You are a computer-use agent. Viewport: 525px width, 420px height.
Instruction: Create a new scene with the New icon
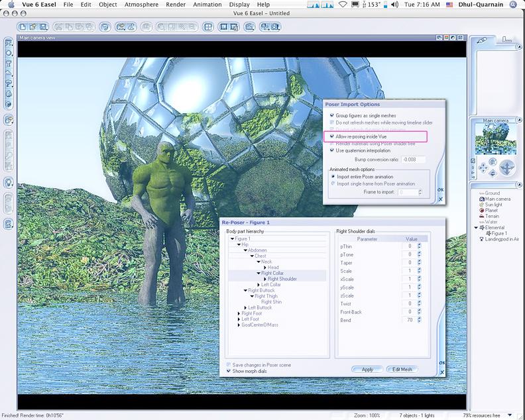coord(23,27)
